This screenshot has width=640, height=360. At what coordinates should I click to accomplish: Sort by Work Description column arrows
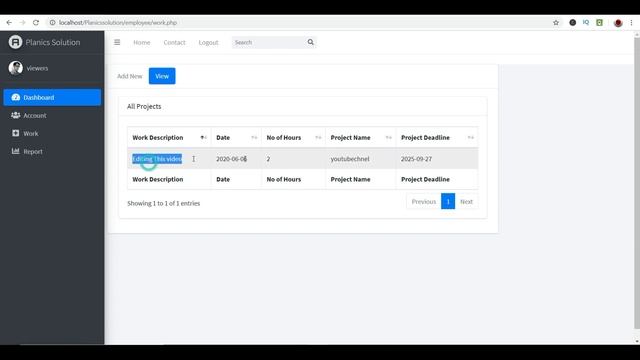click(204, 138)
